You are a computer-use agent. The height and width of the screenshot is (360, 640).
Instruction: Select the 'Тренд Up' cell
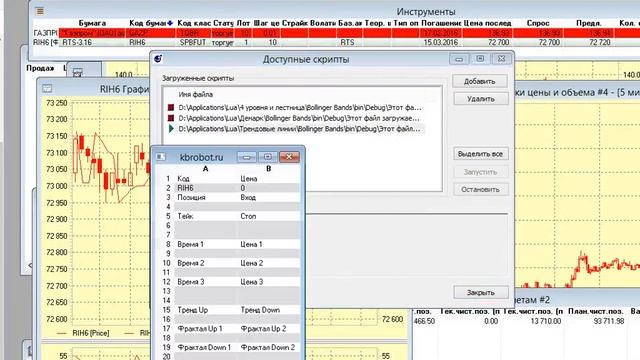(206, 310)
